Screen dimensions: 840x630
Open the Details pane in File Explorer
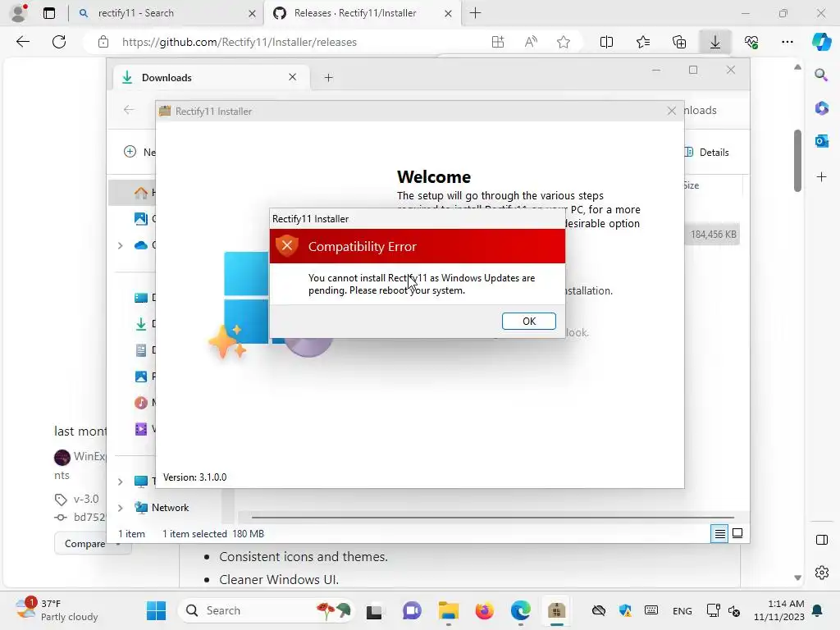(706, 152)
